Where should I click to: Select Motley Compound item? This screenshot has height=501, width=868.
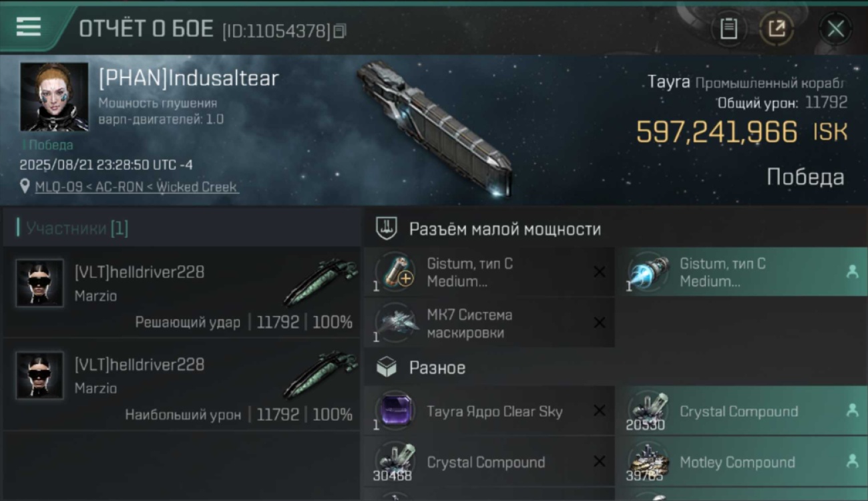click(741, 462)
